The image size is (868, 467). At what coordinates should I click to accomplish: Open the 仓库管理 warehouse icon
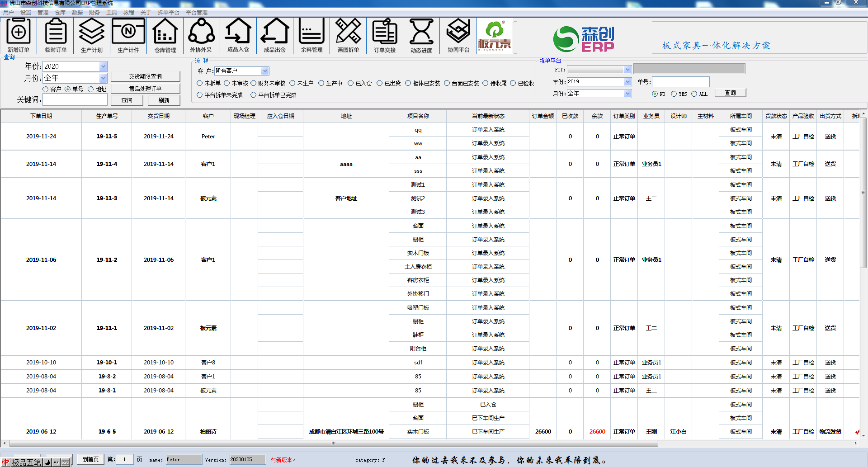165,36
